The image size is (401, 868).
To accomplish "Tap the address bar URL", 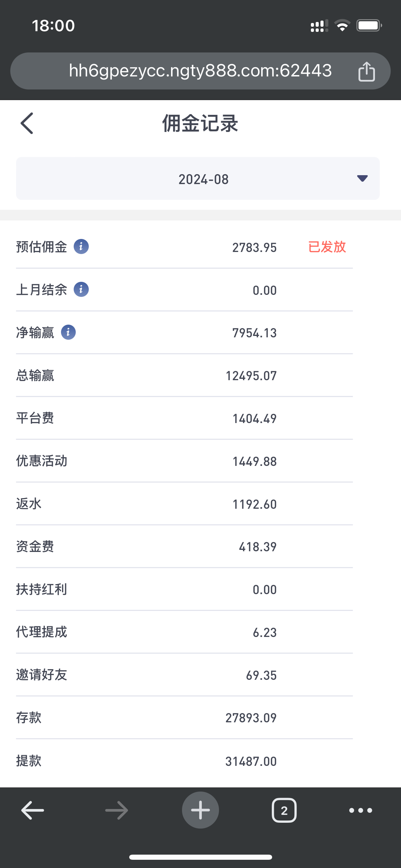I will click(x=200, y=71).
